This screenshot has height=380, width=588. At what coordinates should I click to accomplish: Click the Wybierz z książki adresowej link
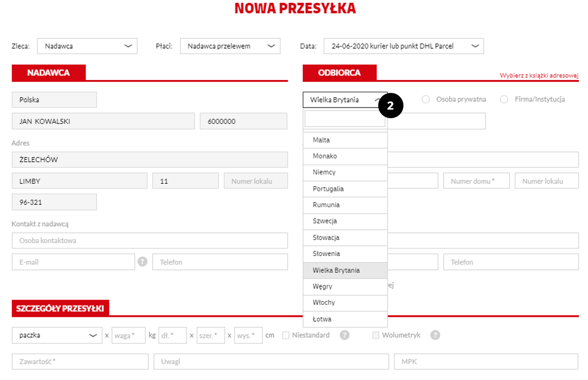pyautogui.click(x=539, y=76)
